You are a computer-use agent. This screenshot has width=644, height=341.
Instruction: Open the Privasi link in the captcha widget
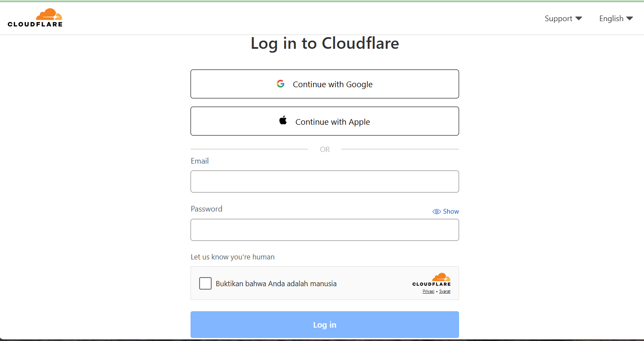pos(428,291)
